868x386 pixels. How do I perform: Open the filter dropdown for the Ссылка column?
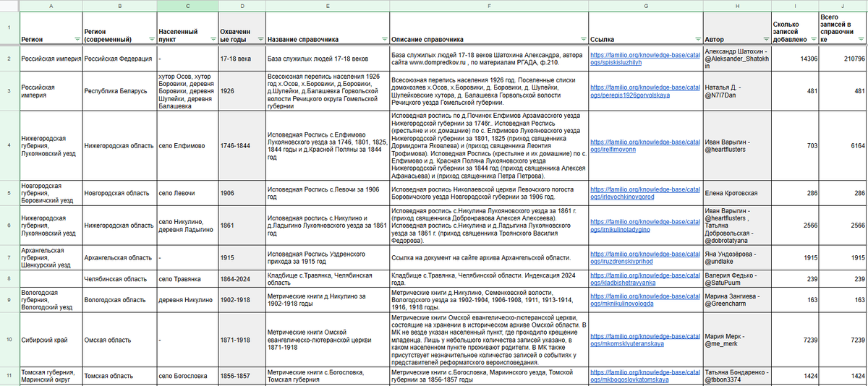coord(697,39)
